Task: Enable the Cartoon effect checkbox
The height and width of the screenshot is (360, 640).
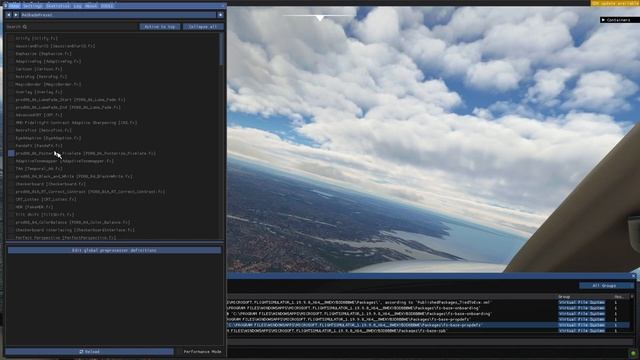Action: click(11, 69)
